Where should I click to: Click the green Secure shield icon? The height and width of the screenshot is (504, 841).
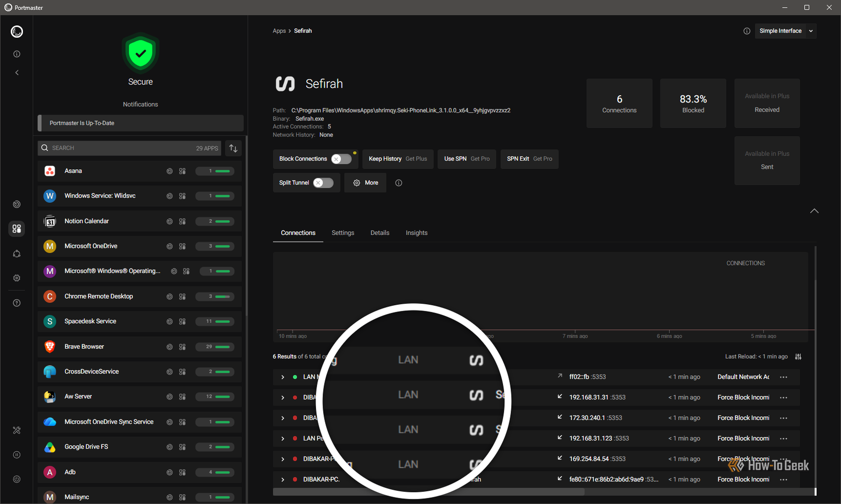(141, 53)
